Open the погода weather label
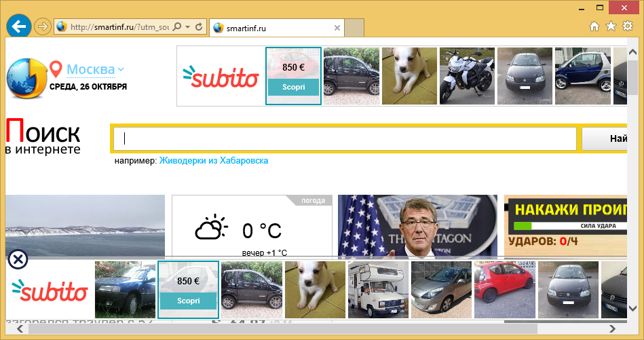The width and height of the screenshot is (644, 340). click(x=313, y=200)
